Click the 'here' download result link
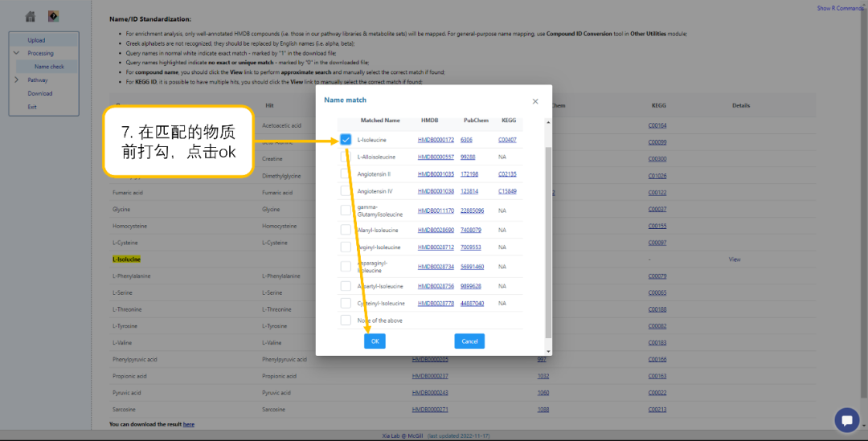868x441 pixels. [189, 424]
